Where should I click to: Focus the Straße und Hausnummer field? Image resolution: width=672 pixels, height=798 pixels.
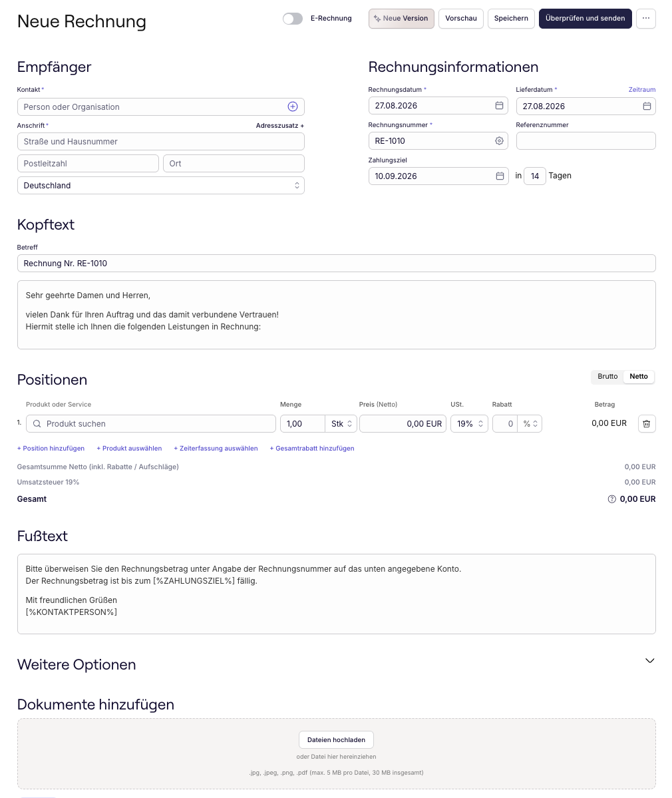pyautogui.click(x=161, y=142)
